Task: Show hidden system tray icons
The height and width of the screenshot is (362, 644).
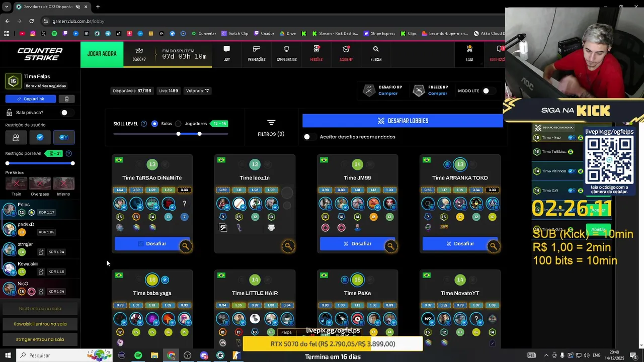Action: (546, 355)
